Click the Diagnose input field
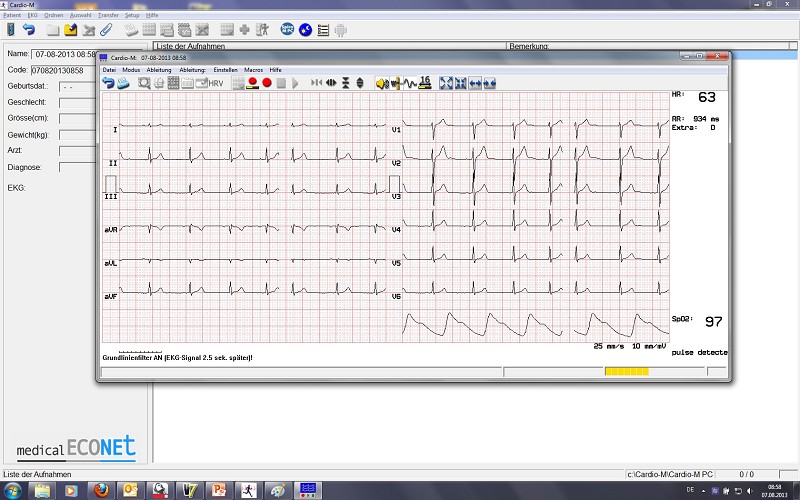 point(78,167)
